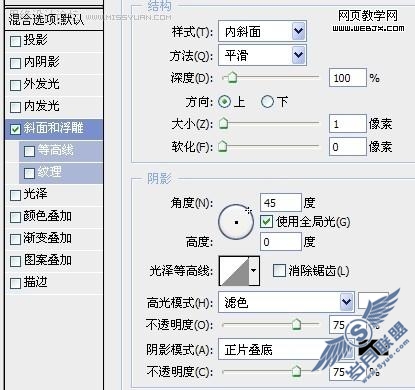Enable the 描边 stroke checkbox
415x390 pixels.
[15, 283]
